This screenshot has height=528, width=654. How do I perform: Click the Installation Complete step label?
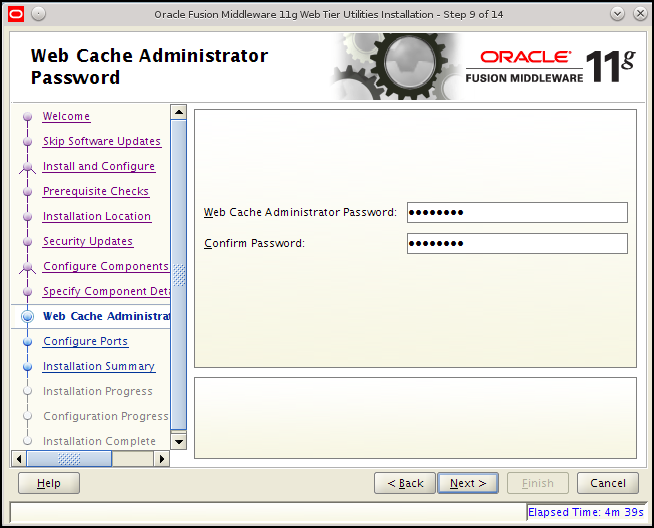(x=99, y=441)
